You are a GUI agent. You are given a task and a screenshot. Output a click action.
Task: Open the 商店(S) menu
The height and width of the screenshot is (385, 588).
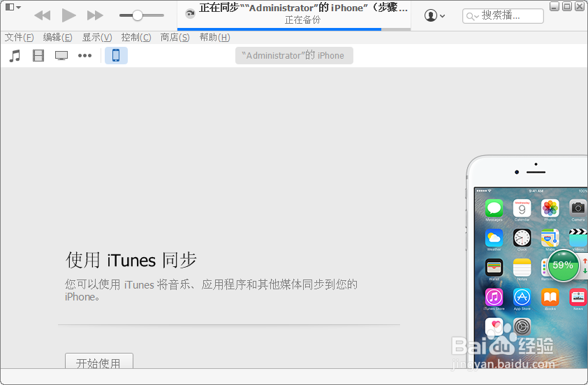tap(175, 38)
